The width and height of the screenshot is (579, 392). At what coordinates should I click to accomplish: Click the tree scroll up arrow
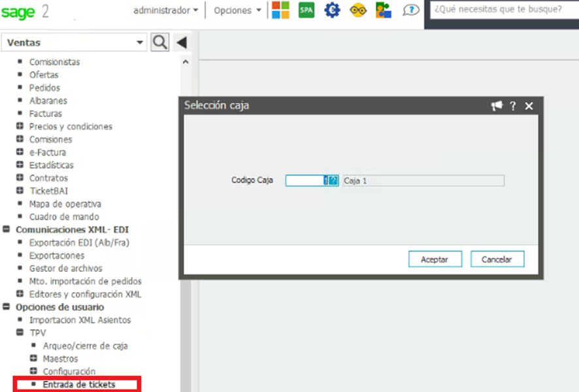pyautogui.click(x=186, y=62)
